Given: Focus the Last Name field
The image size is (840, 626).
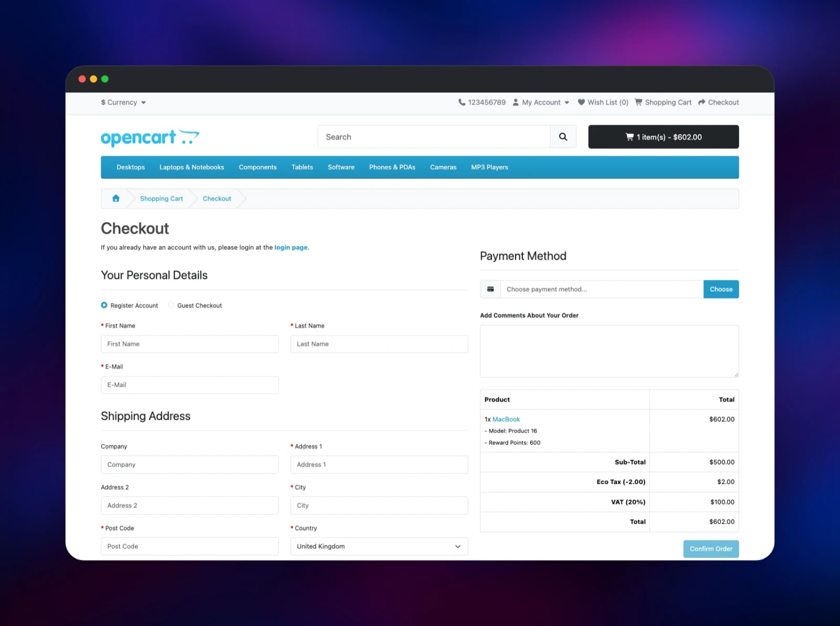Looking at the screenshot, I should point(379,344).
